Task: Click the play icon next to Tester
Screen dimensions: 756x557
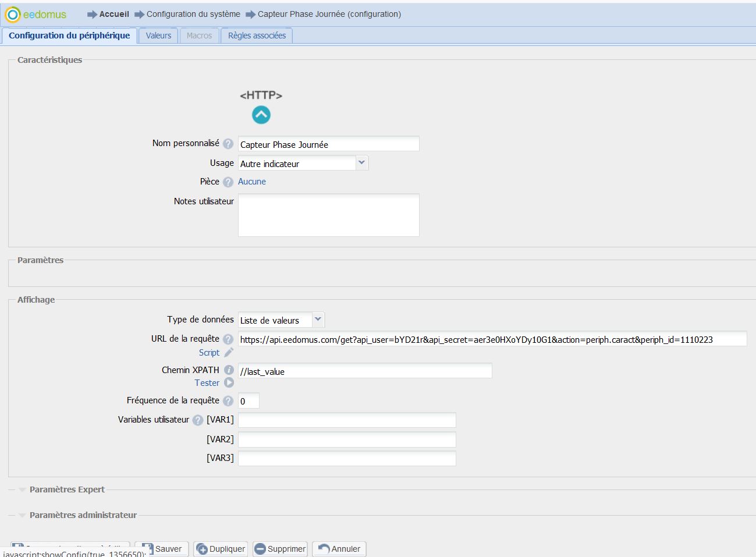Action: point(229,383)
